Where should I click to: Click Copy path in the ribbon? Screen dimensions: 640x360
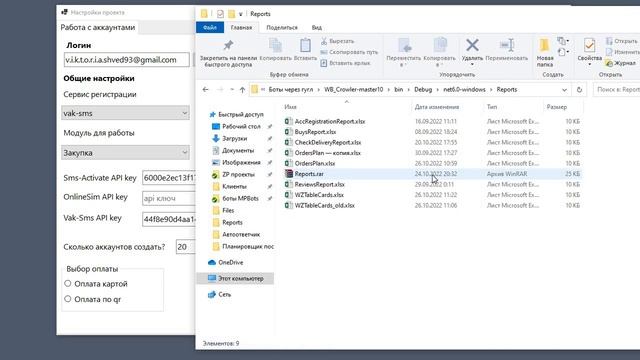[349, 52]
